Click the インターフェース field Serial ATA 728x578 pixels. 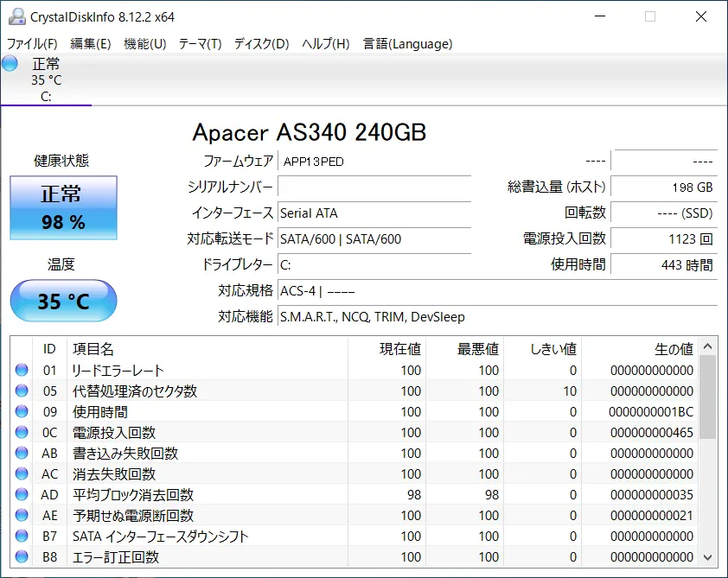(374, 213)
